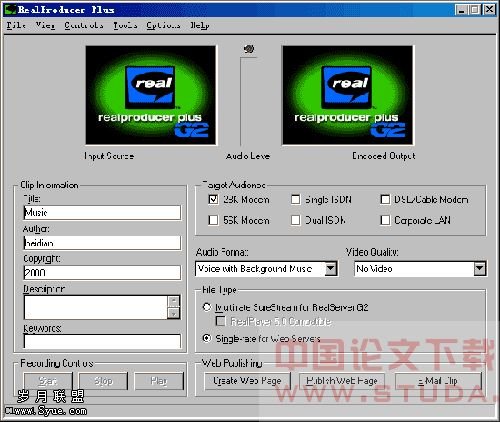The width and height of the screenshot is (500, 422).
Task: Enable the Dual ISDN checkbox
Action: (x=296, y=220)
